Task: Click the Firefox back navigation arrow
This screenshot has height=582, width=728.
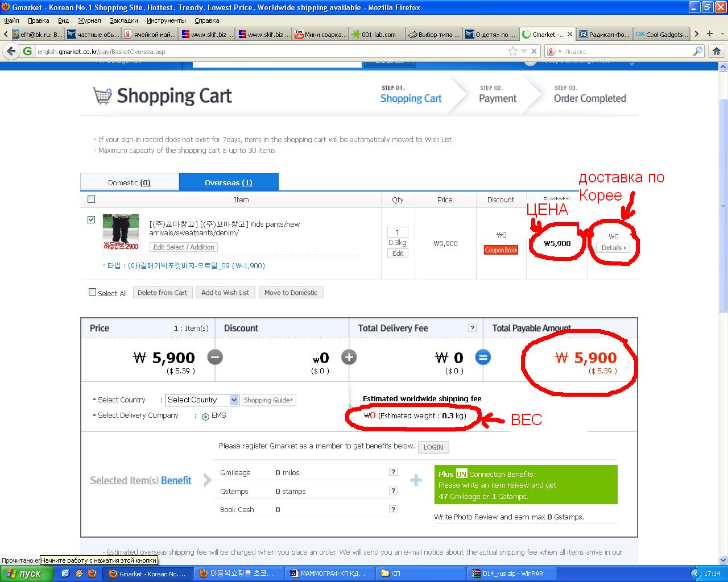Action: [x=11, y=51]
